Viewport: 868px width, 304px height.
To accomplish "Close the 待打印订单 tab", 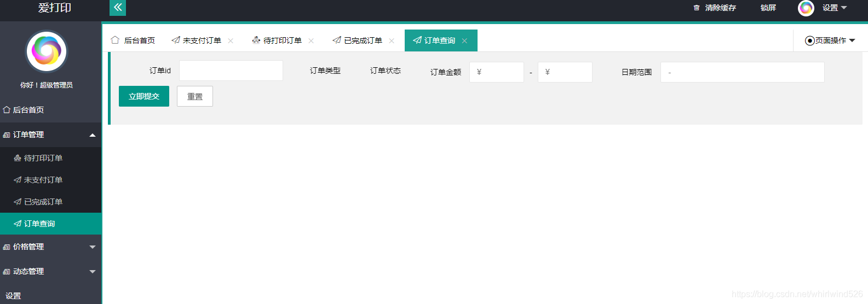I will (311, 41).
